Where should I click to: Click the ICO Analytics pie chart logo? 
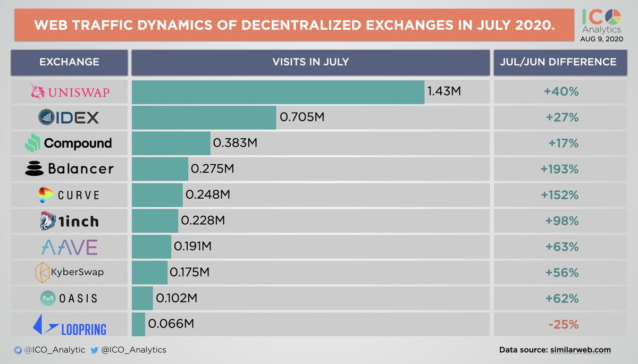[612, 16]
